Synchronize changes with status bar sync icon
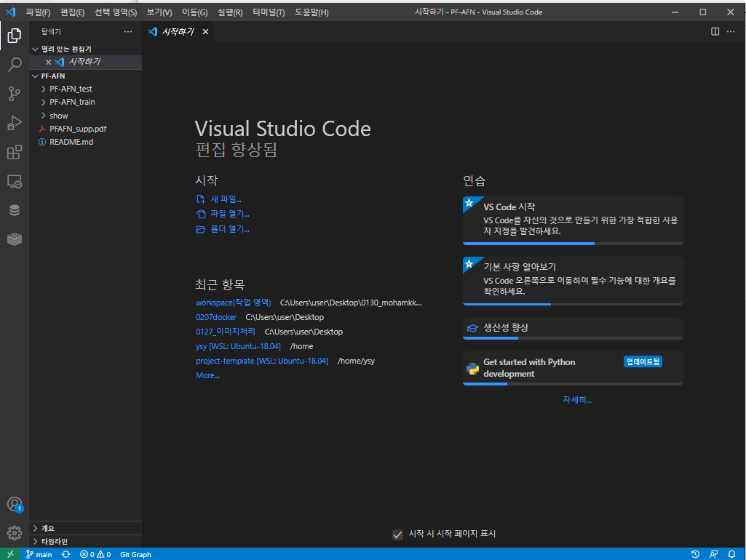The image size is (746, 560). [x=66, y=554]
